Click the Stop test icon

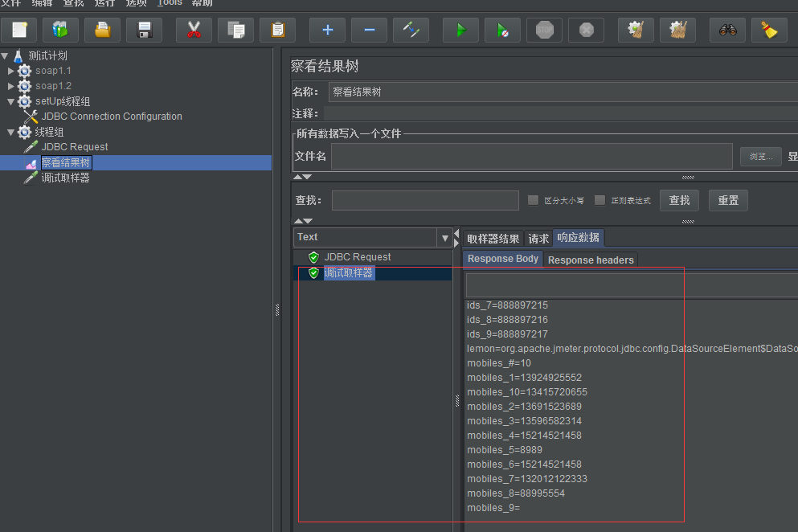point(545,31)
